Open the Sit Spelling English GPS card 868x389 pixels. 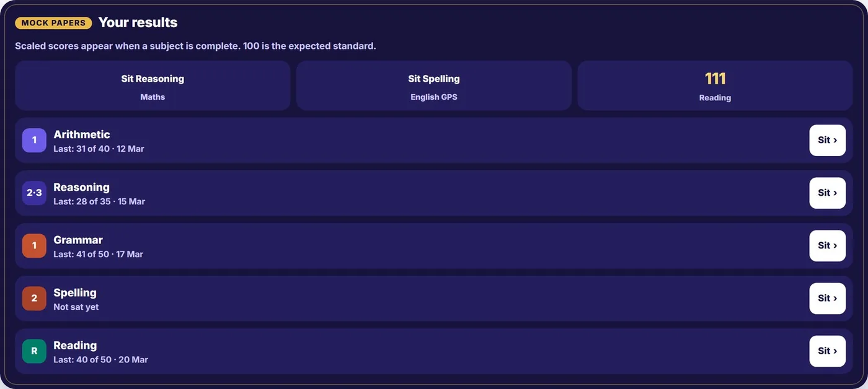click(x=434, y=85)
